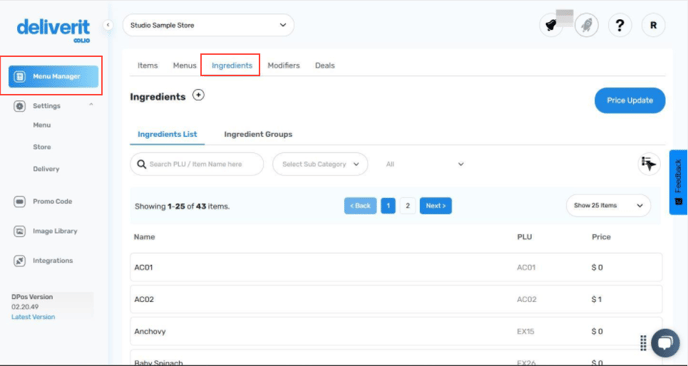The width and height of the screenshot is (688, 366).
Task: Switch to the Items tab
Action: pyautogui.click(x=147, y=65)
